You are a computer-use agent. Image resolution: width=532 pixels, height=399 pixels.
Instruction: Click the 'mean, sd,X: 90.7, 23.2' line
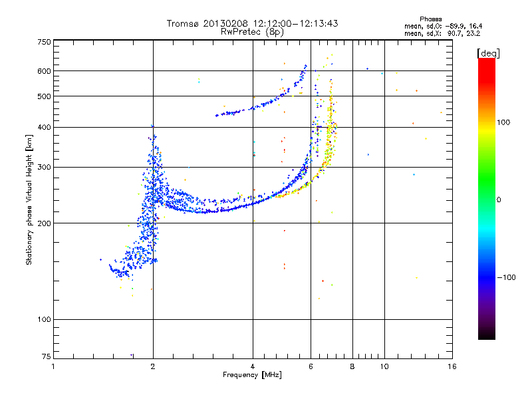tap(442, 33)
